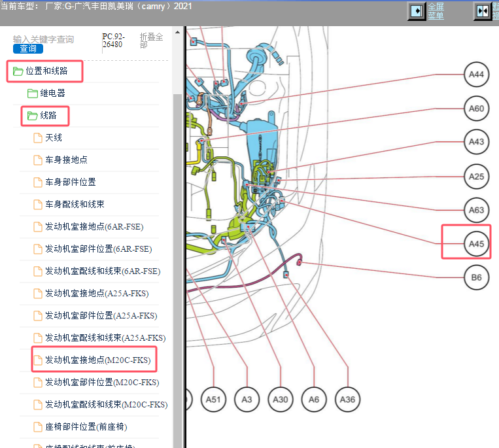Open 发动机室部件位置(A25A-FKS)
Screen dimensions: 499x448
(x=101, y=316)
